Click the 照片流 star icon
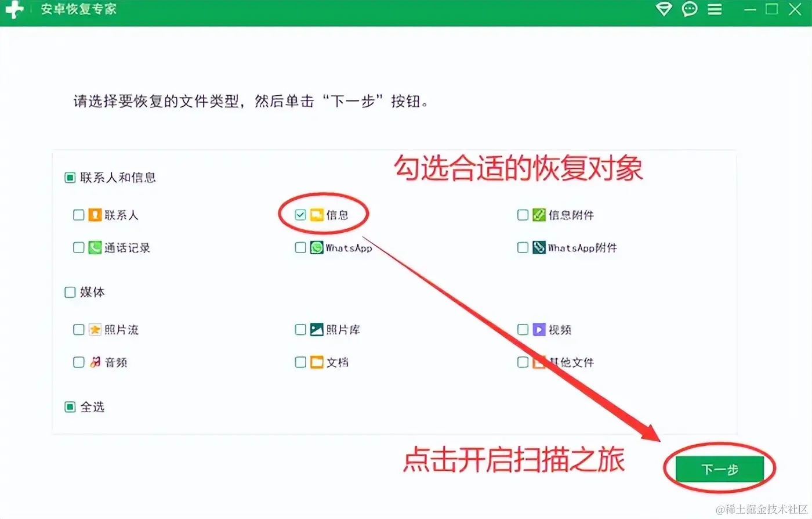Screen dimensions: 812x519 click(x=95, y=330)
